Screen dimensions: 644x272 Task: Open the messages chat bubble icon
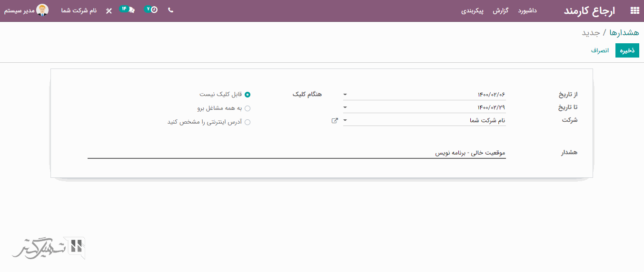[131, 10]
